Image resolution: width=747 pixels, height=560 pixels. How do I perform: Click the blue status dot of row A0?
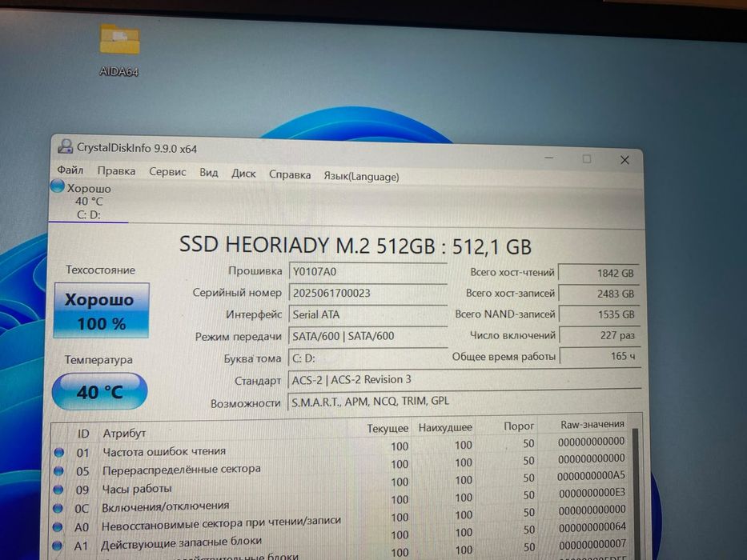point(57,526)
